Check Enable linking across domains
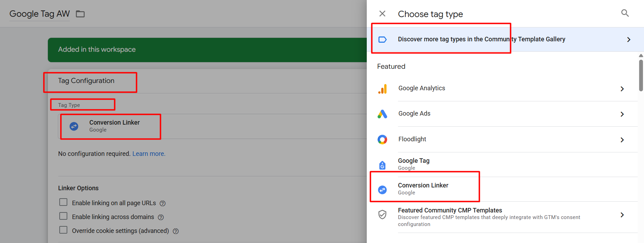The image size is (644, 243). click(63, 216)
